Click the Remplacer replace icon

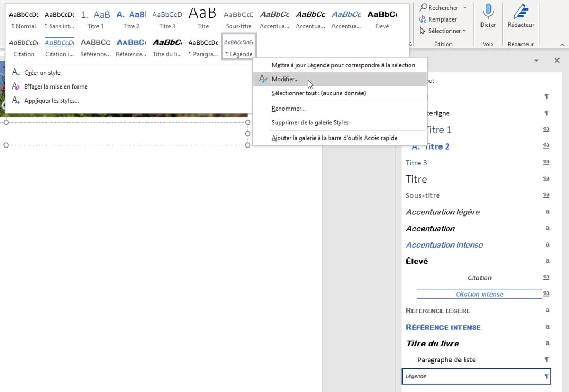[423, 19]
